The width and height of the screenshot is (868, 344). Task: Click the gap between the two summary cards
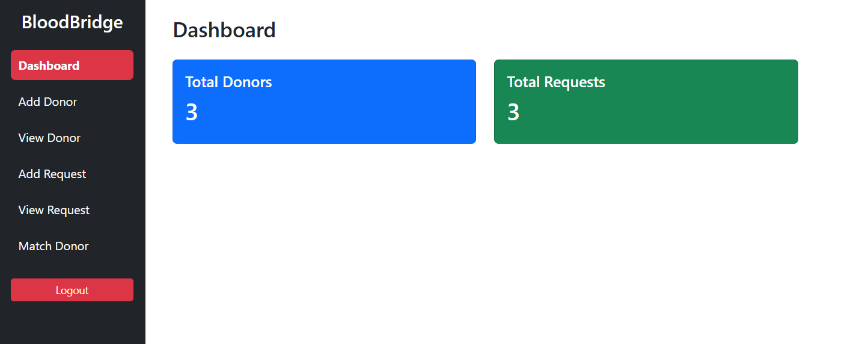click(x=485, y=102)
